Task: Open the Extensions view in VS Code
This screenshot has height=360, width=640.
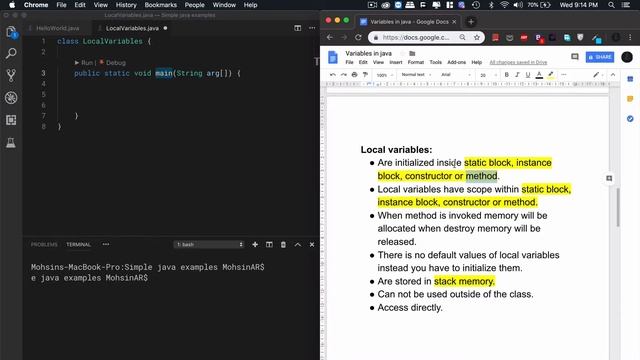Action: (11, 120)
